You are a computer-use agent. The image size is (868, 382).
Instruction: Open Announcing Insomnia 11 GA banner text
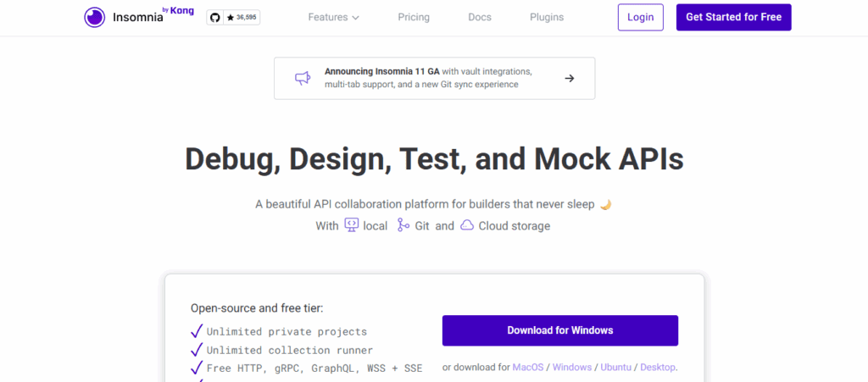coord(428,78)
